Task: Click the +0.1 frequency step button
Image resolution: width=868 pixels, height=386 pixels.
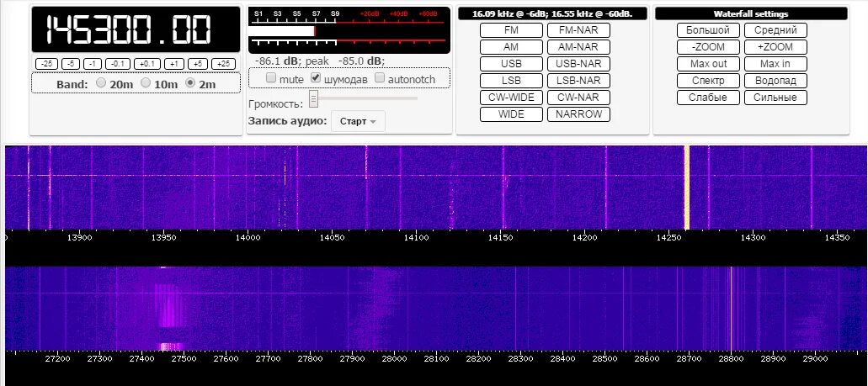Action: [x=146, y=64]
